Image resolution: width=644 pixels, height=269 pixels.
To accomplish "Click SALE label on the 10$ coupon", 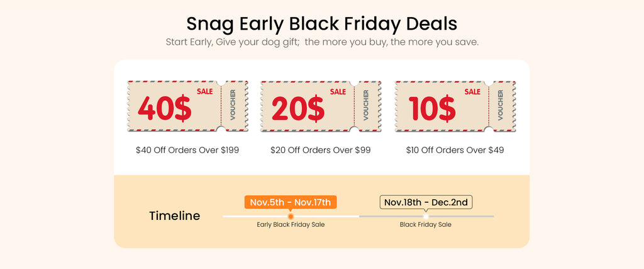I will 472,92.
